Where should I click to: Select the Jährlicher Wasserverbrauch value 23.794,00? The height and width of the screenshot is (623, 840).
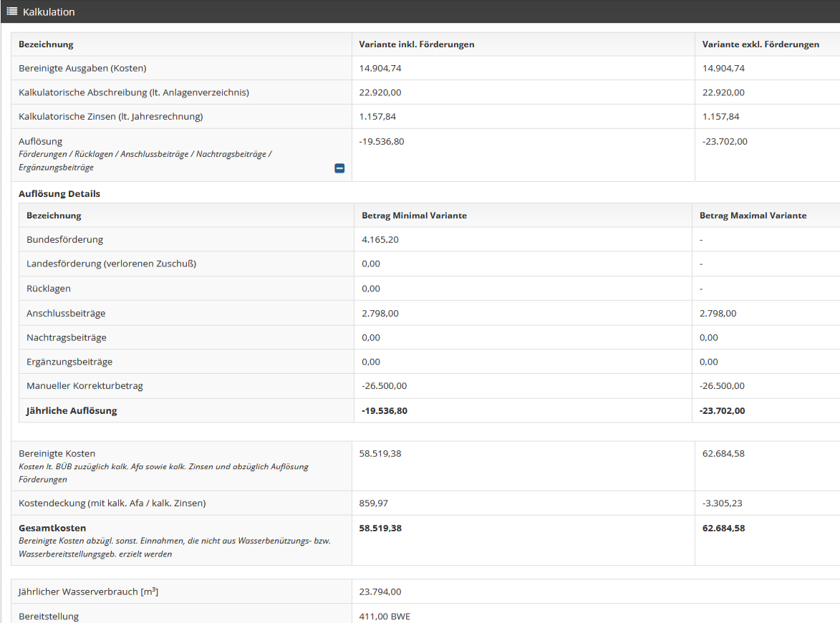click(x=380, y=591)
